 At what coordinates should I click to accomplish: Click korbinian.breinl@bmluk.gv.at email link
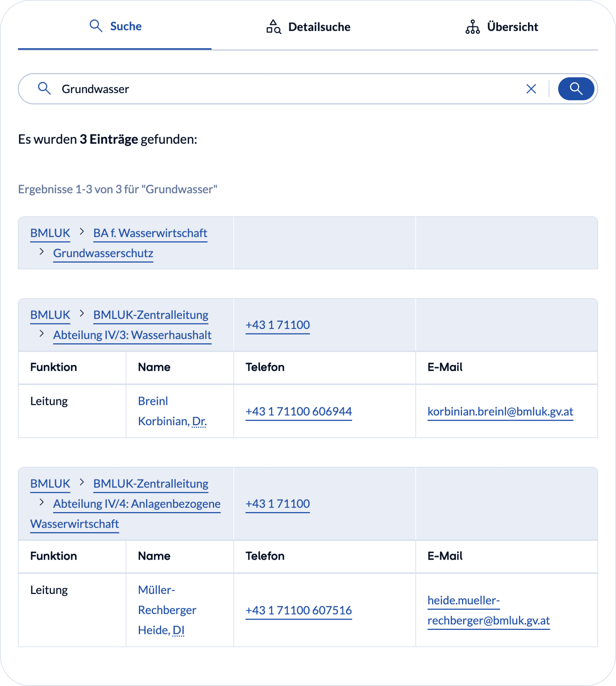pos(501,412)
